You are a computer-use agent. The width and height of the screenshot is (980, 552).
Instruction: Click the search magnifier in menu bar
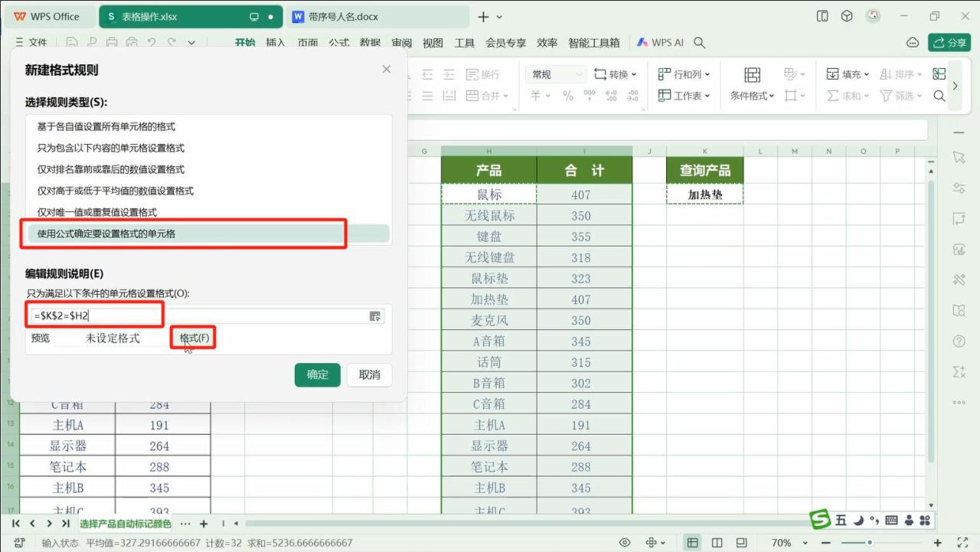tap(699, 43)
